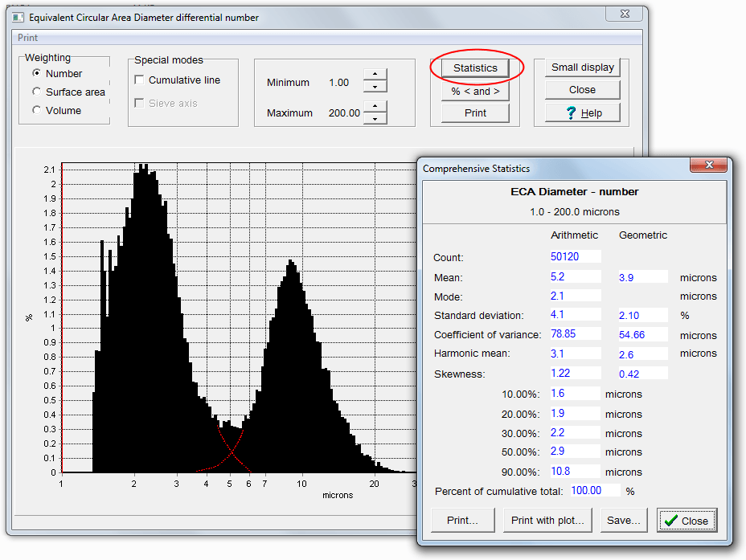Click the window icon in title bar
The width and height of the screenshot is (746, 560).
(18, 17)
